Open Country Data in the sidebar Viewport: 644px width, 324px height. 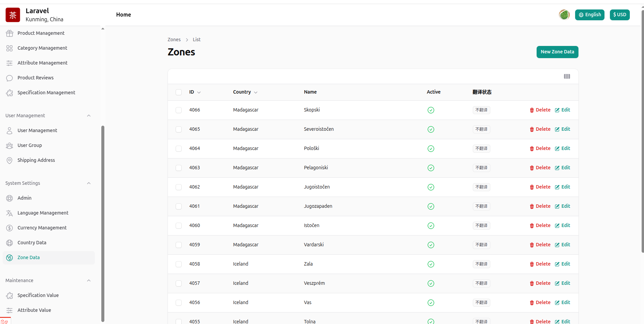32,243
